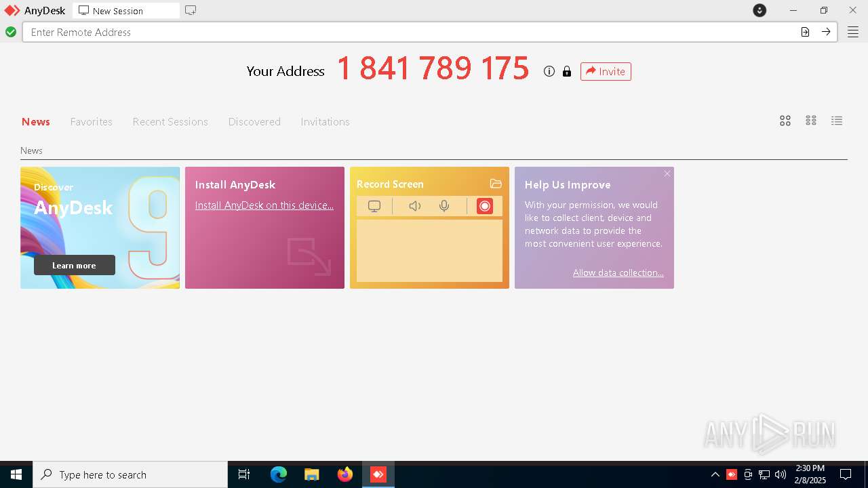Switch to large tiles view
Viewport: 868px width, 488px height.
click(785, 121)
